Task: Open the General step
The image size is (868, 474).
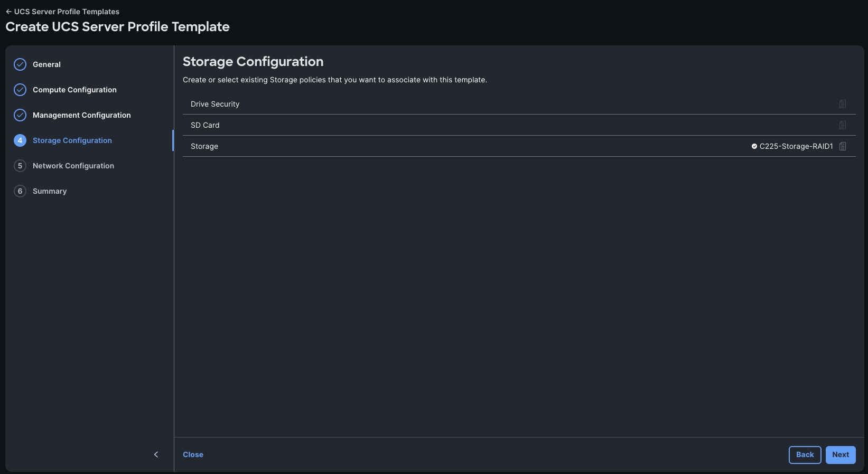Action: tap(46, 64)
